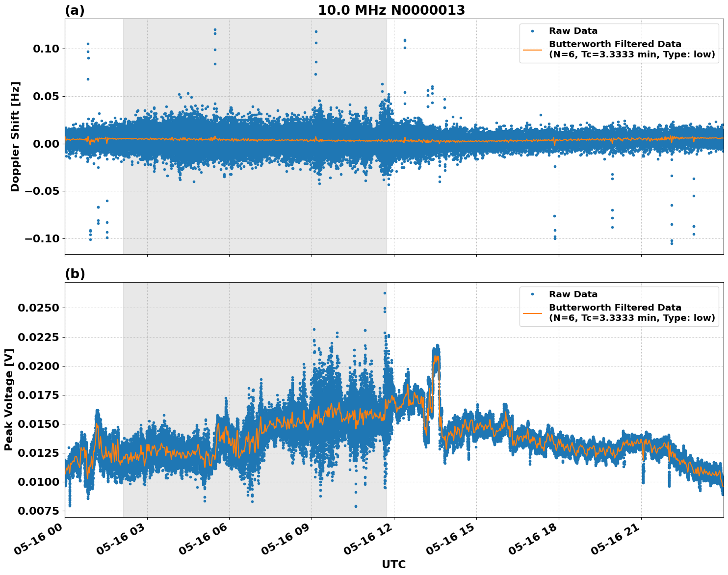Select the blue Raw Data marker in panel (a) legend
The height and width of the screenshot is (575, 728).
point(532,31)
